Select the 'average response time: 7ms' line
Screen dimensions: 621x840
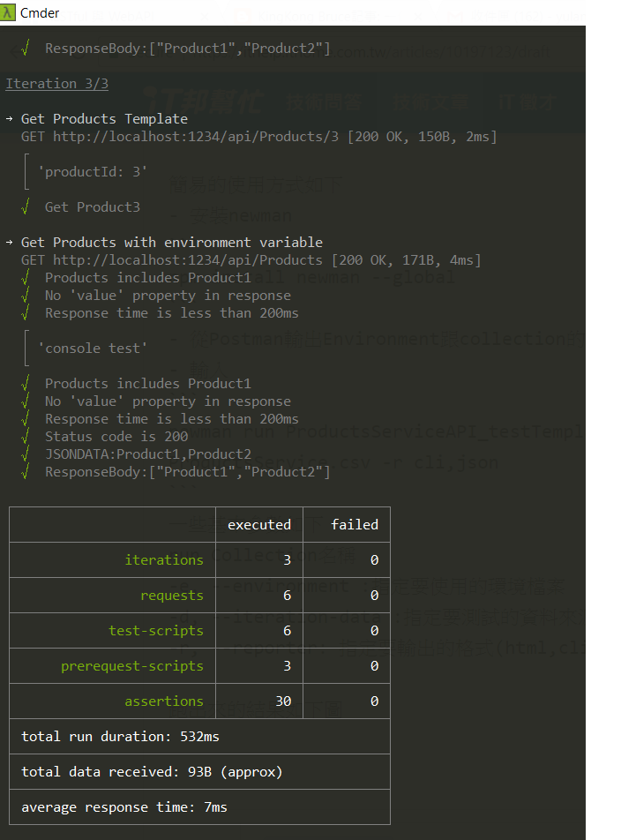(x=124, y=807)
